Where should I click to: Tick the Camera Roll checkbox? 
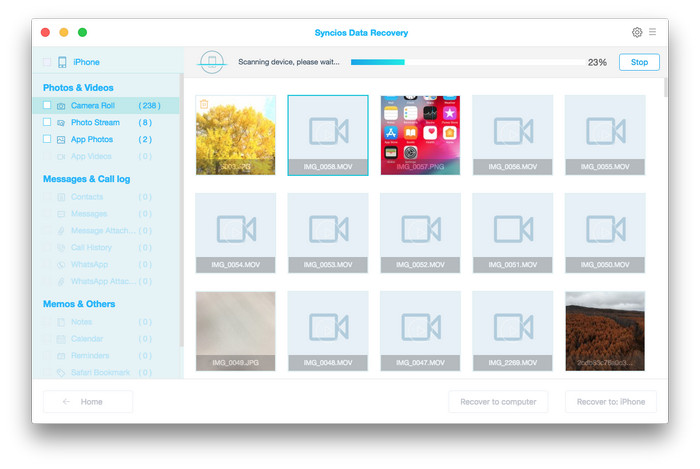[x=47, y=105]
